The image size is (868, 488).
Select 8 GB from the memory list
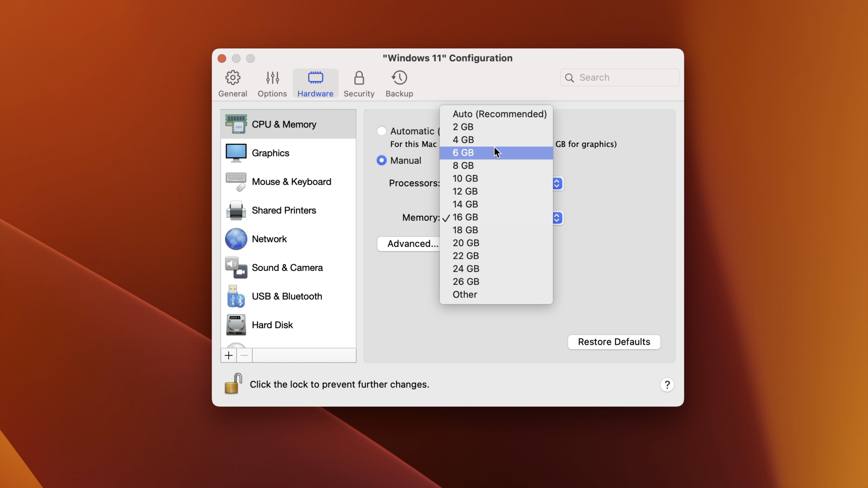pos(463,165)
